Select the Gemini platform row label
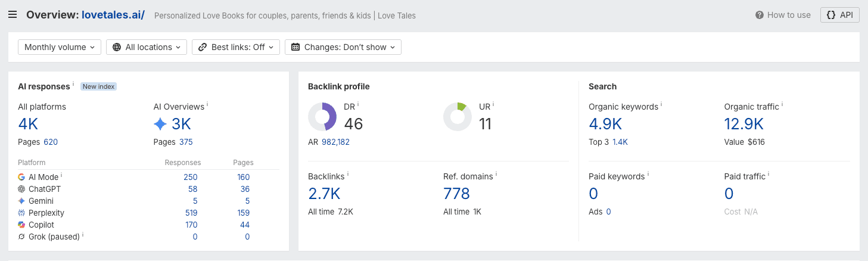Image resolution: width=868 pixels, height=261 pixels. click(x=41, y=201)
